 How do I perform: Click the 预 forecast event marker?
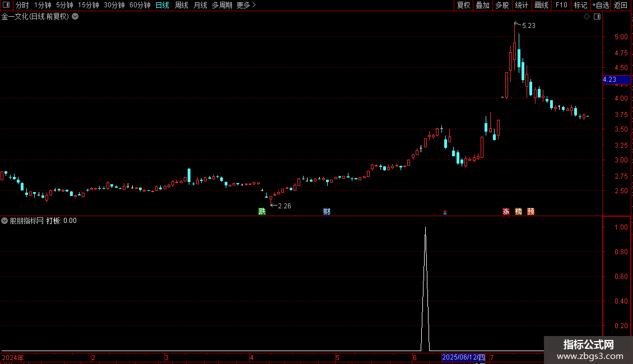531,212
